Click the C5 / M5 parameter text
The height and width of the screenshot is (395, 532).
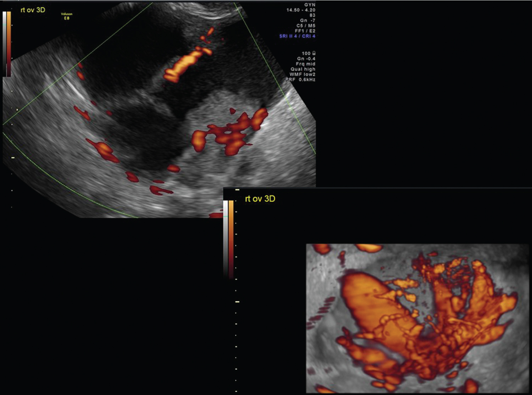tap(306, 26)
